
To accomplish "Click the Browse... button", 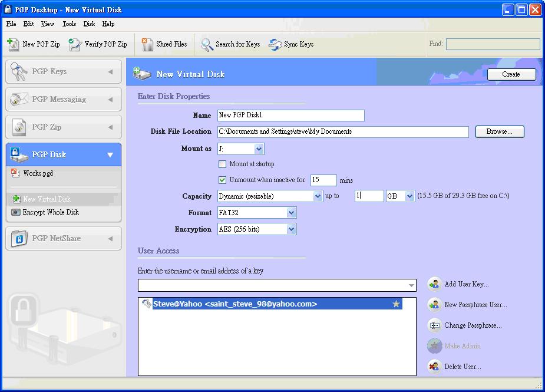I will tap(500, 131).
